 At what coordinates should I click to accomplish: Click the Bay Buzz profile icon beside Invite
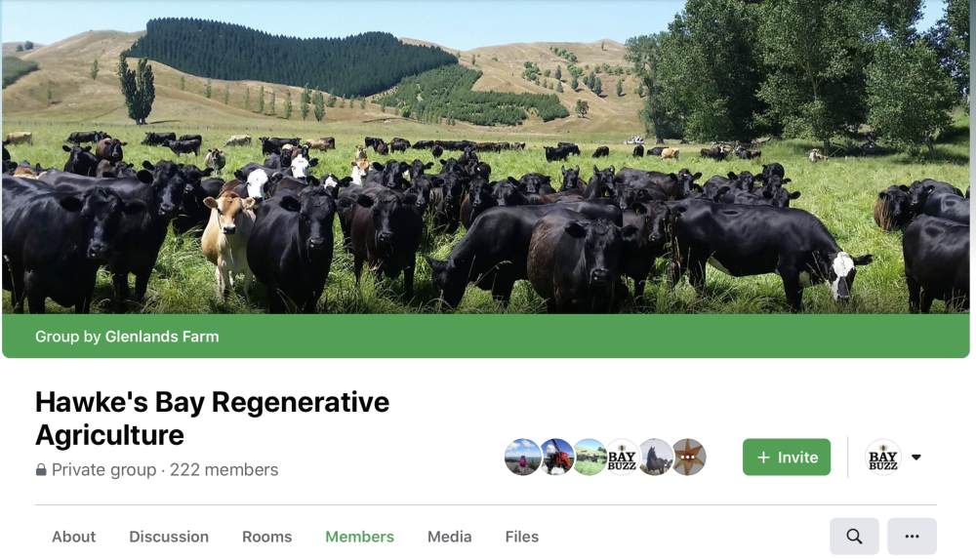click(x=882, y=458)
